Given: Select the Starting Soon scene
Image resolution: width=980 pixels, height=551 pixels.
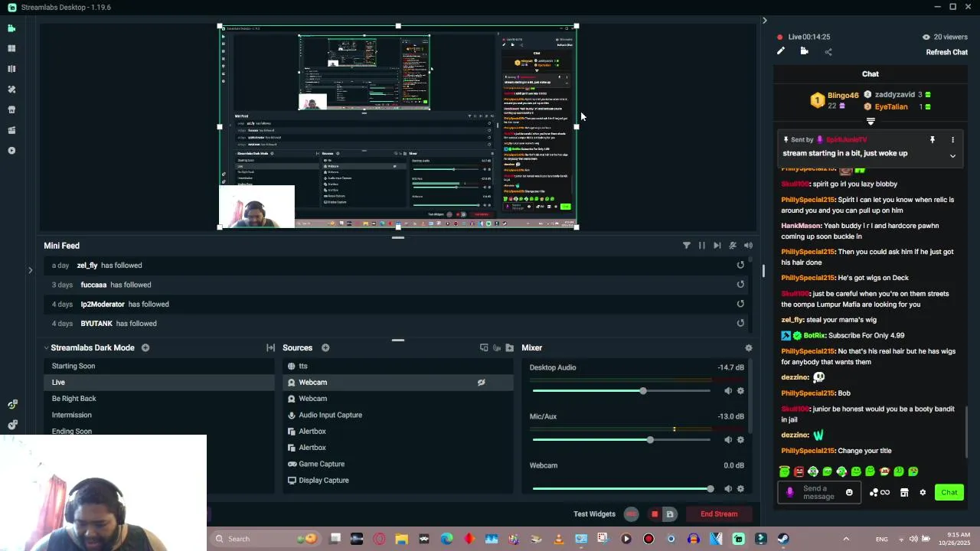Looking at the screenshot, I should pos(158,366).
